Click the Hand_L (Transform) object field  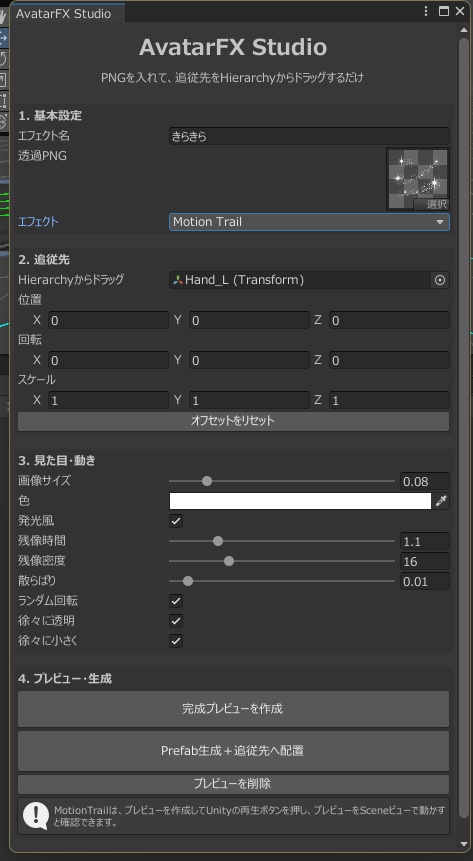301,280
